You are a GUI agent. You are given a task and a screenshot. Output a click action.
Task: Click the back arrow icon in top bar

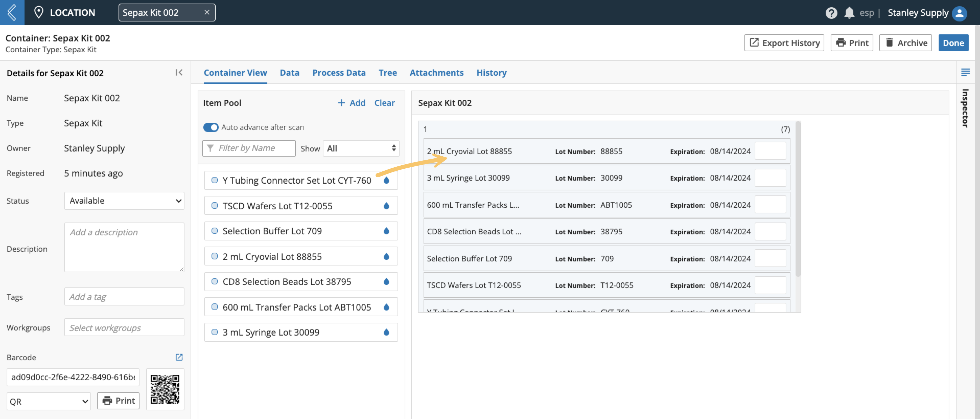12,12
